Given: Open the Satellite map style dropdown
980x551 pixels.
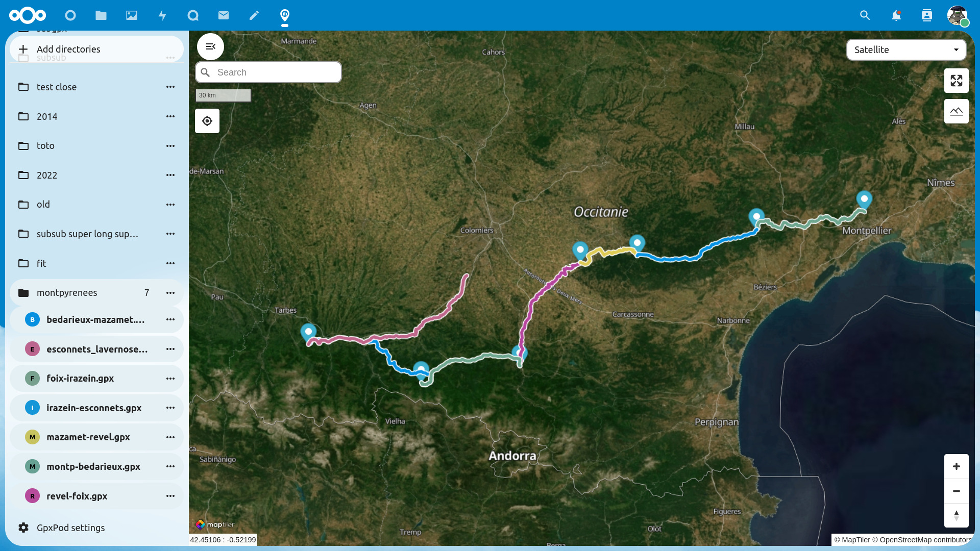Looking at the screenshot, I should [906, 49].
